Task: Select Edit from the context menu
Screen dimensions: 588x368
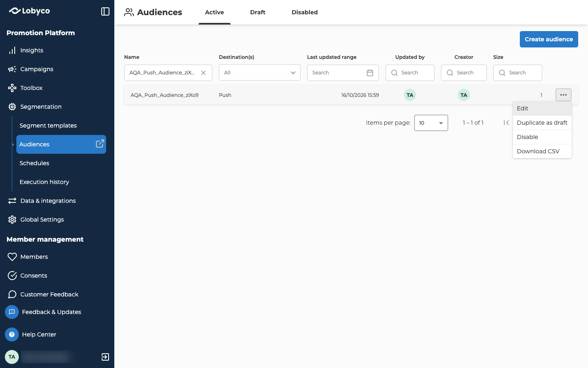Action: click(x=542, y=108)
